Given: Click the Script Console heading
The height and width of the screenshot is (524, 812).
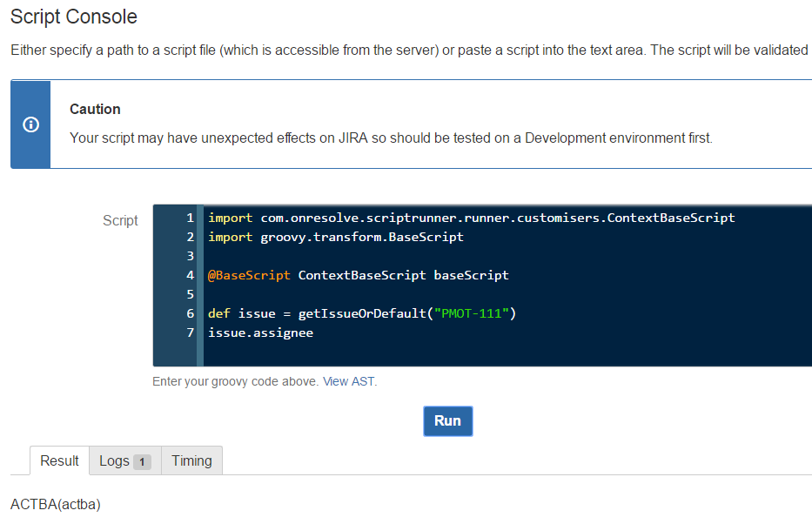Looking at the screenshot, I should pos(73,17).
